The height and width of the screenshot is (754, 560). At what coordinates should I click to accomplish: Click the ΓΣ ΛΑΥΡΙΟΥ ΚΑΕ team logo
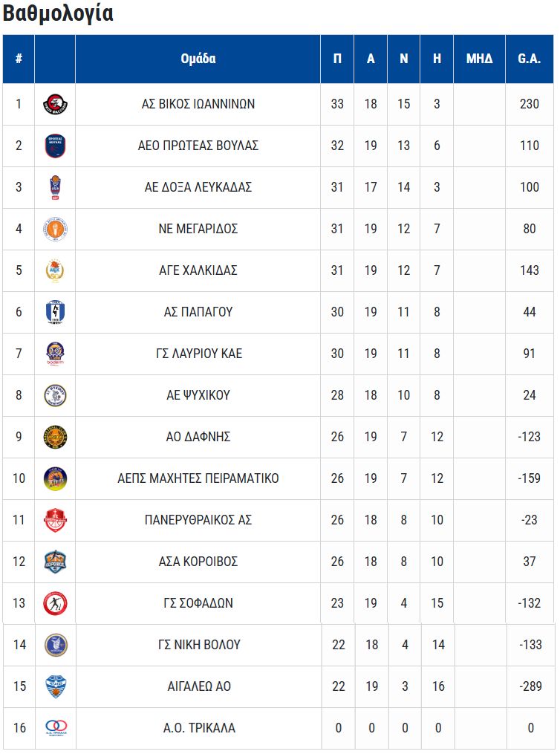(x=56, y=354)
